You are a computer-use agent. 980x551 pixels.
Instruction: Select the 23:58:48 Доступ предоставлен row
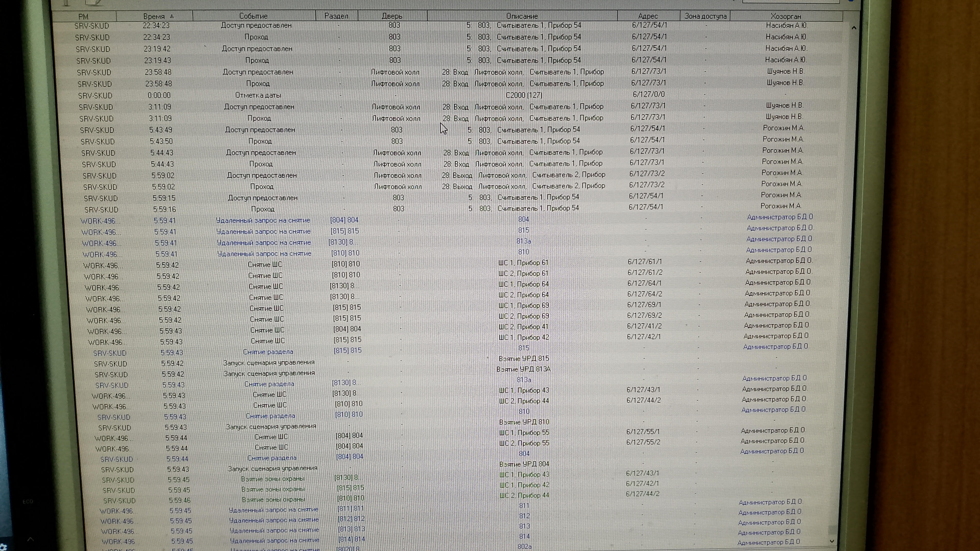(258, 72)
